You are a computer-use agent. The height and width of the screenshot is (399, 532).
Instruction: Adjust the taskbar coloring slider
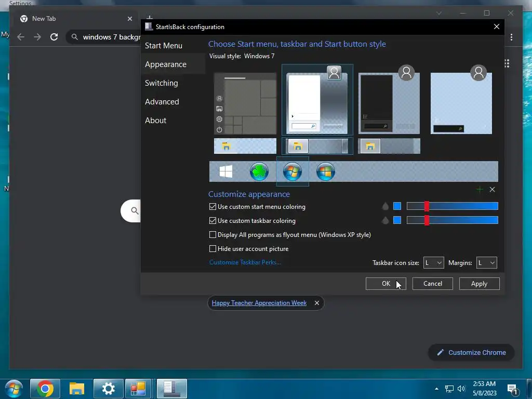(453, 220)
